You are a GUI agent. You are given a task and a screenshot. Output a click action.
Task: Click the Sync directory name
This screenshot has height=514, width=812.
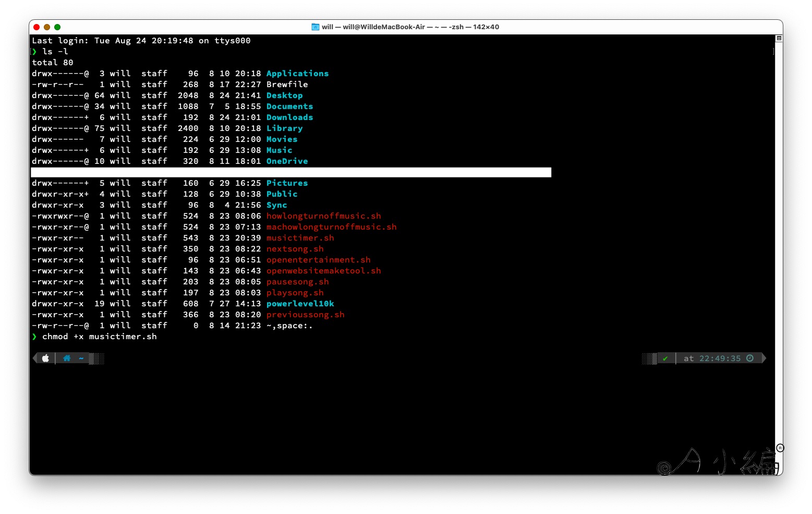point(276,205)
